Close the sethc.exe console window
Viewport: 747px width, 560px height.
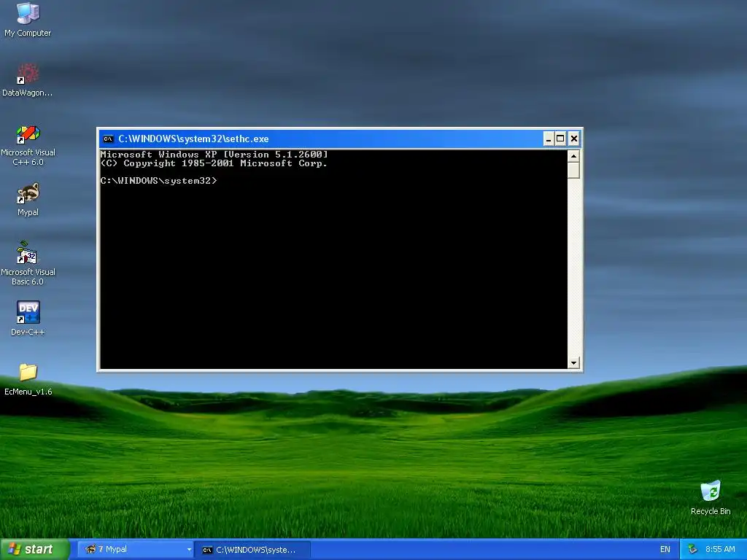point(573,139)
